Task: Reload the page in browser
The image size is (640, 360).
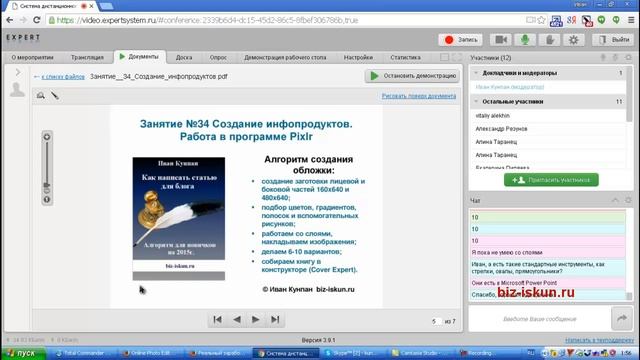Action: point(37,20)
